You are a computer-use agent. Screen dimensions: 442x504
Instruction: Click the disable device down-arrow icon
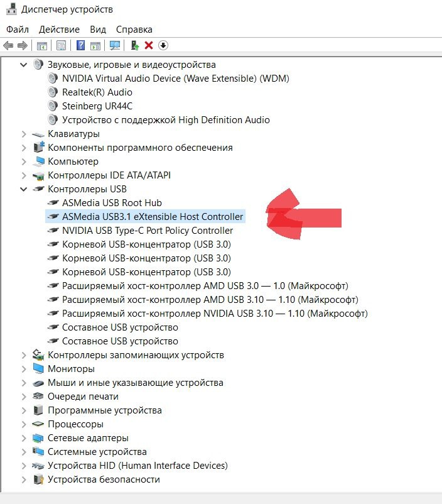[x=163, y=45]
